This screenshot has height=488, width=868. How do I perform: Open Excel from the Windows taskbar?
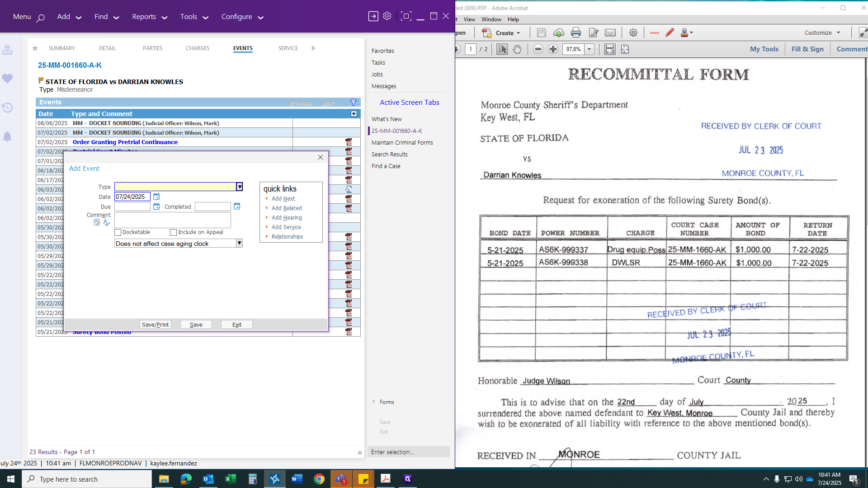click(x=231, y=479)
